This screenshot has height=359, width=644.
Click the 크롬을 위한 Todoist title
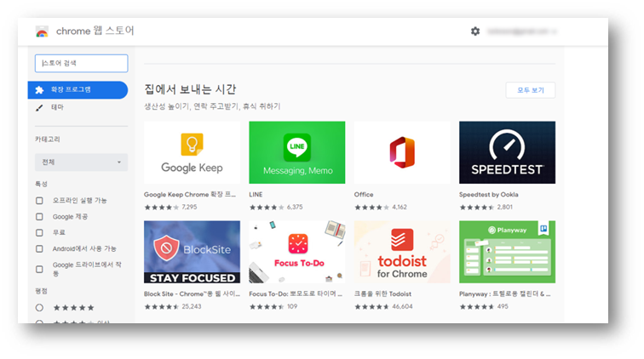(x=382, y=293)
